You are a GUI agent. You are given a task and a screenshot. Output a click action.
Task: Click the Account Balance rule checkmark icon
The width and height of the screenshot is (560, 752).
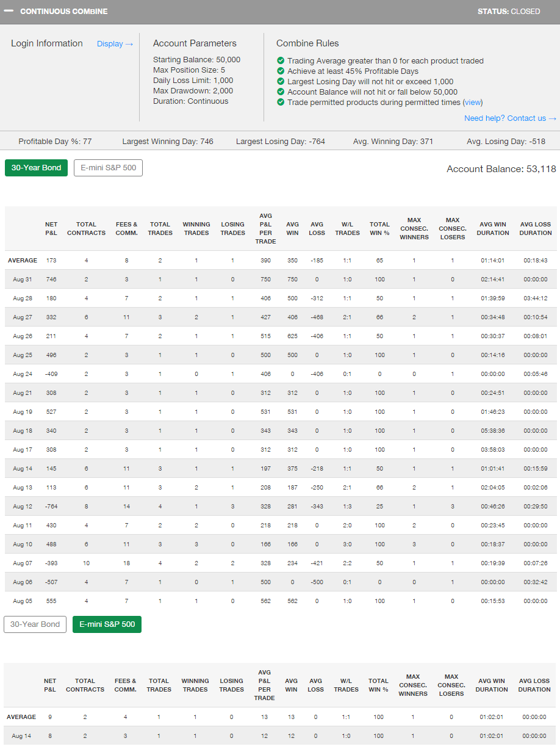click(x=281, y=92)
